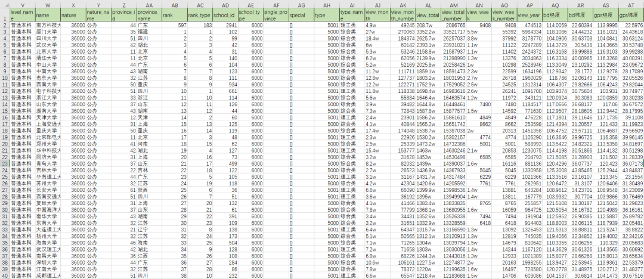Click the school_id cell 2941

coord(225,25)
